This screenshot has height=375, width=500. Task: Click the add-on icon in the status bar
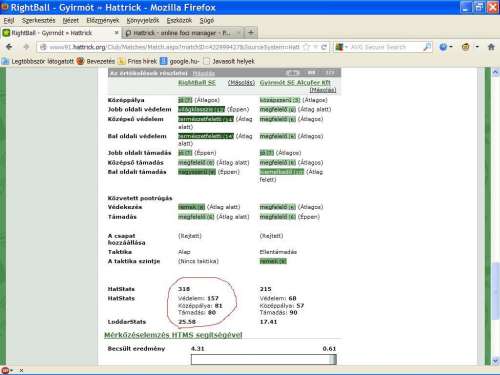tap(5, 370)
